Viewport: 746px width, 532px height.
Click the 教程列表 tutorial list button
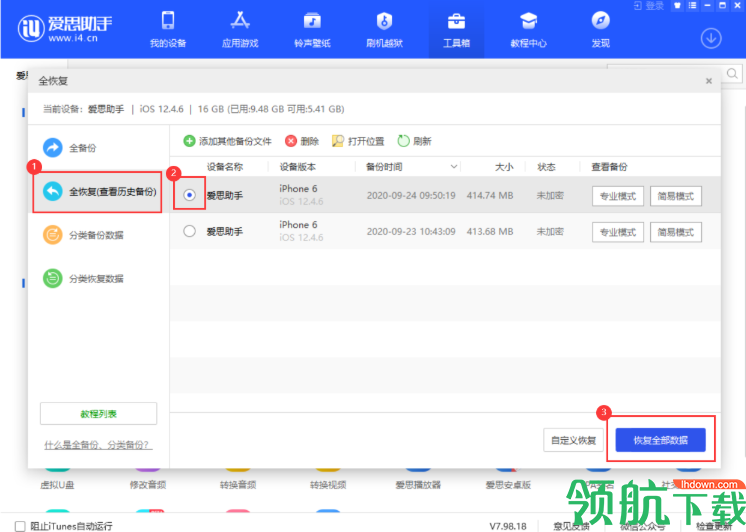pos(98,414)
